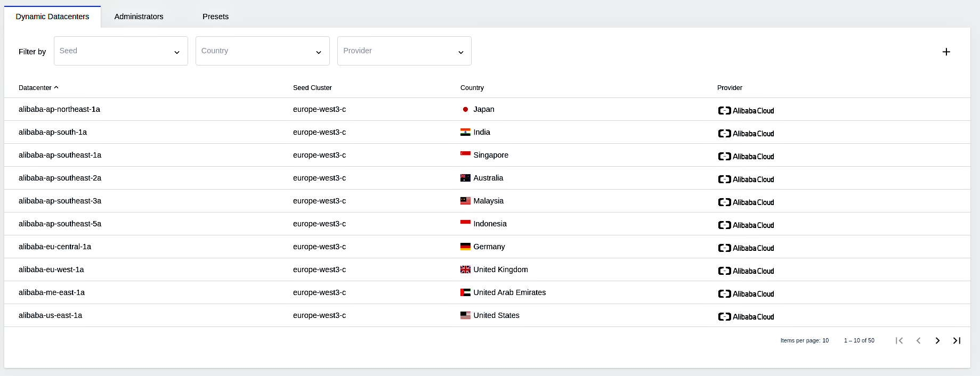The width and height of the screenshot is (980, 376).
Task: Select the alibaba-ap-south-1a datacenter row
Action: coord(53,132)
